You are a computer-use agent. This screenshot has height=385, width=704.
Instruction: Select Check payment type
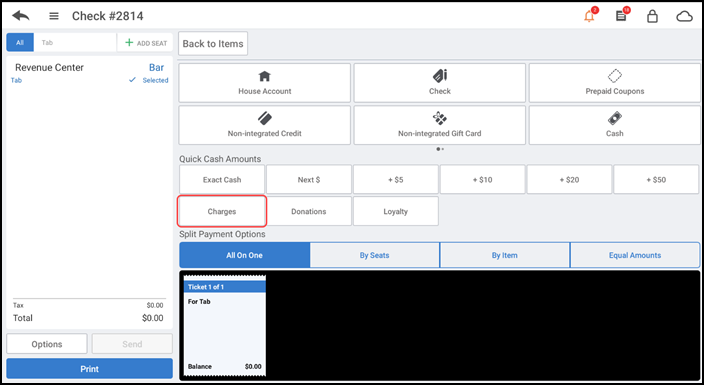440,83
